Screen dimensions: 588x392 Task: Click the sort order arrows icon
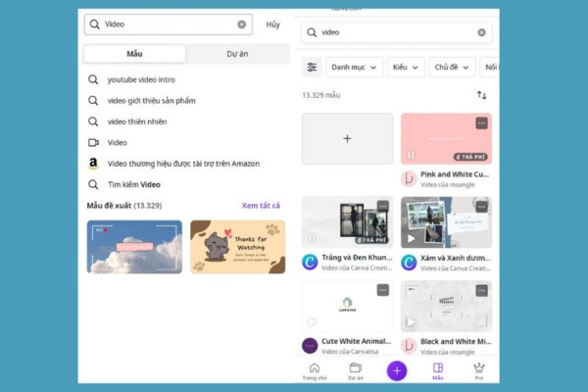pyautogui.click(x=482, y=95)
